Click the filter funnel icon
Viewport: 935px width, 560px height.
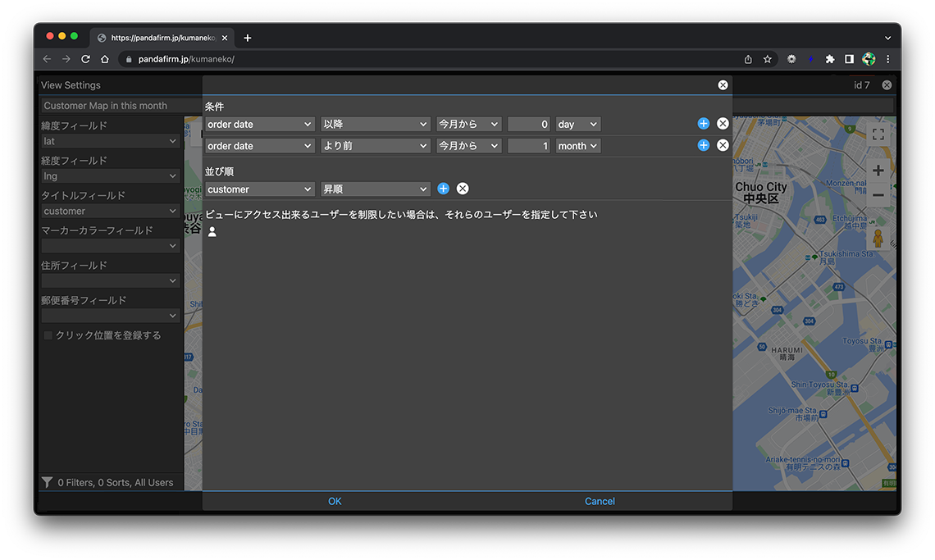point(47,482)
